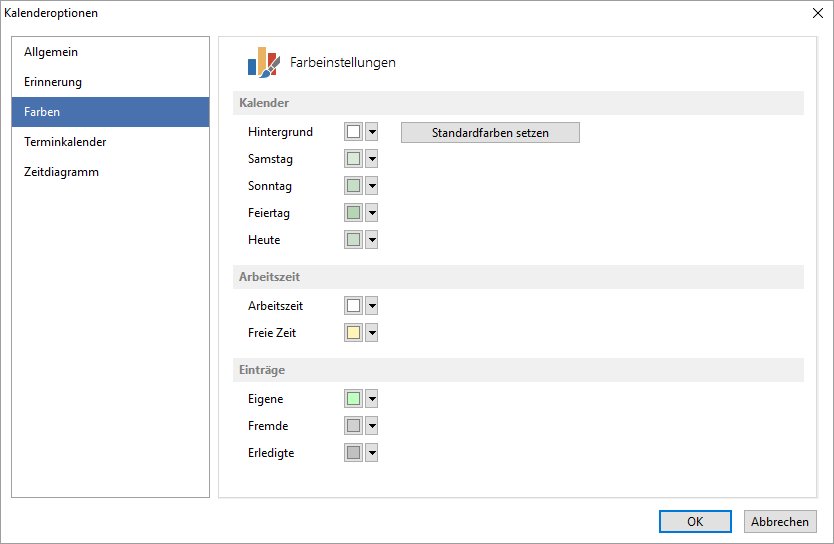
Task: Click the Erledigte label
Action: pyautogui.click(x=271, y=453)
